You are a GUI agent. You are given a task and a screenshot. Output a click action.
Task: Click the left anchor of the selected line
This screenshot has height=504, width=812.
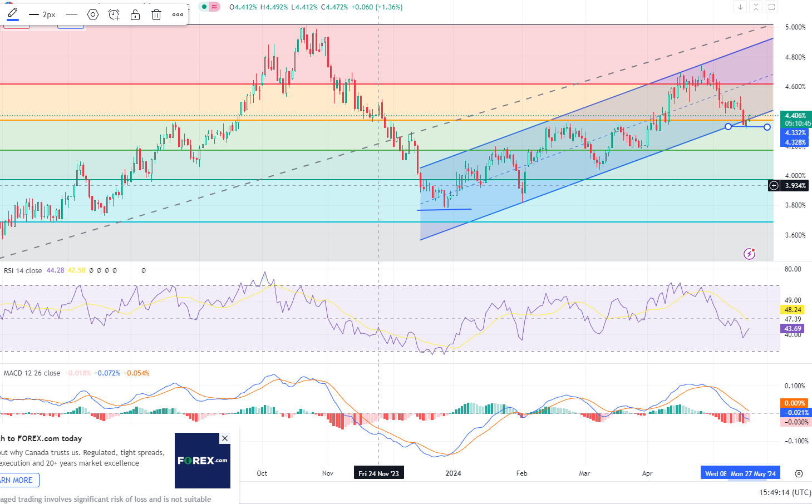728,127
